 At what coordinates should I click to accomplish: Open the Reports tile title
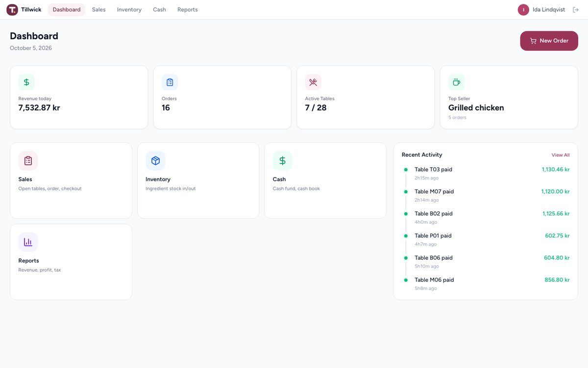(28, 261)
